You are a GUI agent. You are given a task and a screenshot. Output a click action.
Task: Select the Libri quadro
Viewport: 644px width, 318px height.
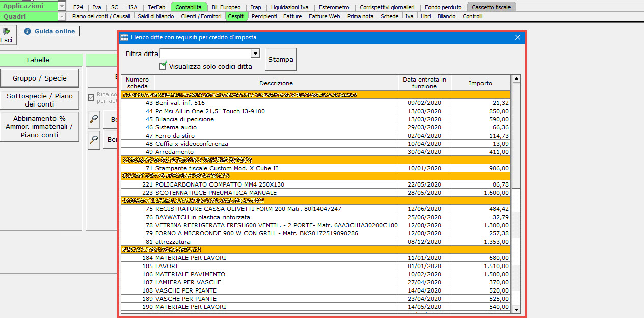click(x=426, y=16)
